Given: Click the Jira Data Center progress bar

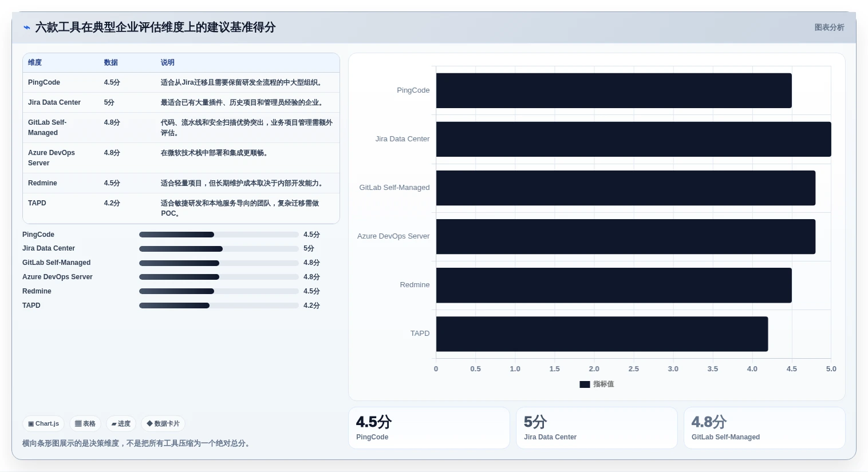Looking at the screenshot, I should click(x=219, y=249).
